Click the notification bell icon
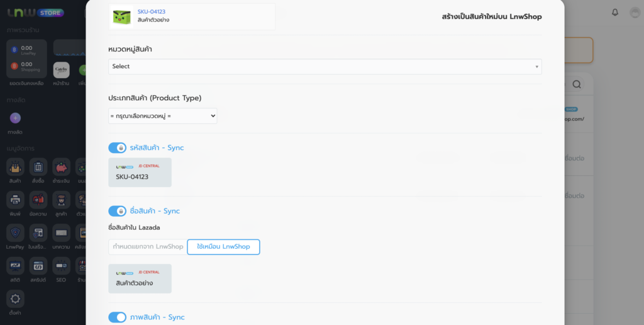This screenshot has height=325, width=644. tap(615, 13)
